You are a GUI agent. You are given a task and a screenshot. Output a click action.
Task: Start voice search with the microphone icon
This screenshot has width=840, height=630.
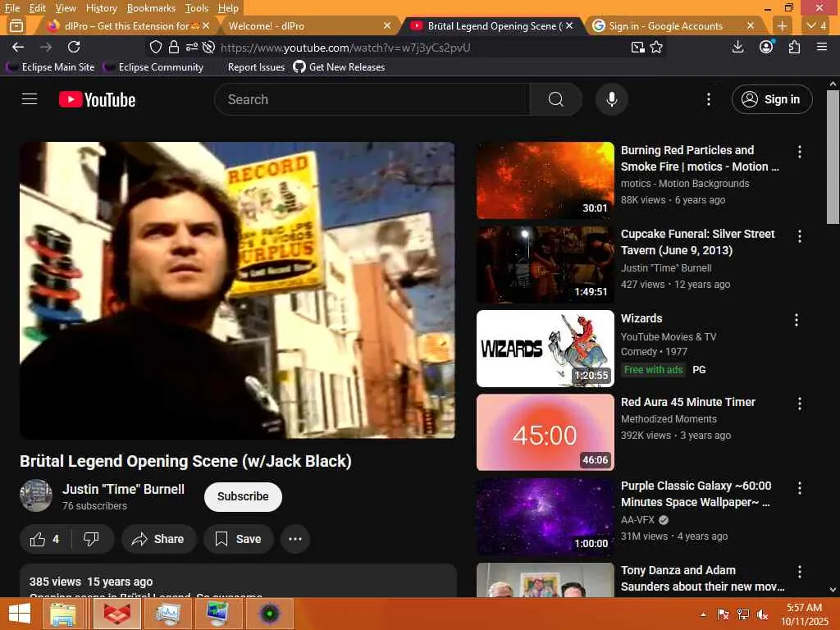click(612, 99)
